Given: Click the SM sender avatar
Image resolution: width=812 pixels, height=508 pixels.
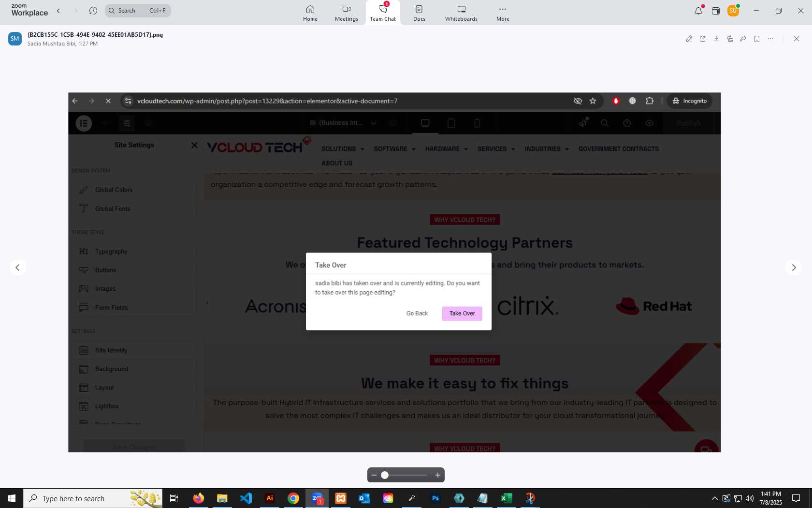Looking at the screenshot, I should coord(15,39).
